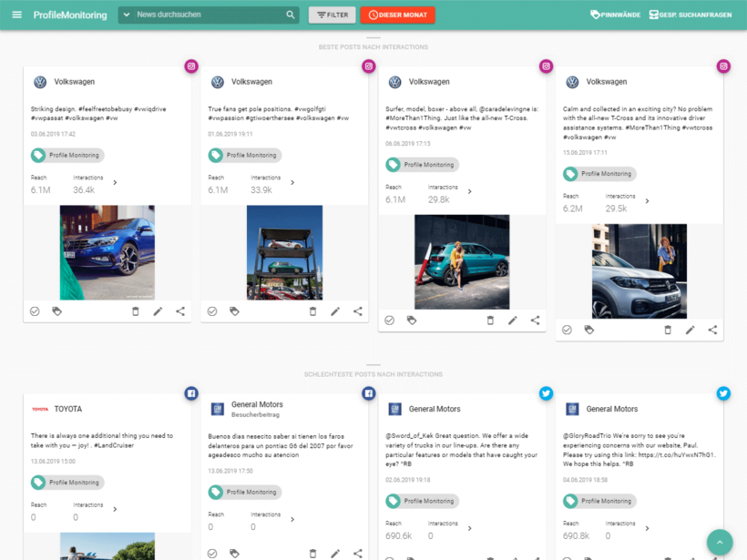Open Instagram badge on True fans post

pyautogui.click(x=369, y=66)
